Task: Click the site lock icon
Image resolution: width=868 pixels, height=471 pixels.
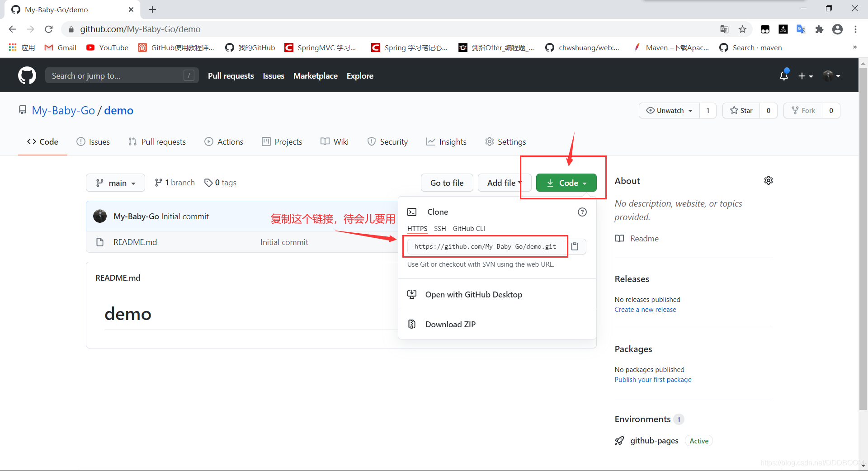Action: (x=71, y=29)
